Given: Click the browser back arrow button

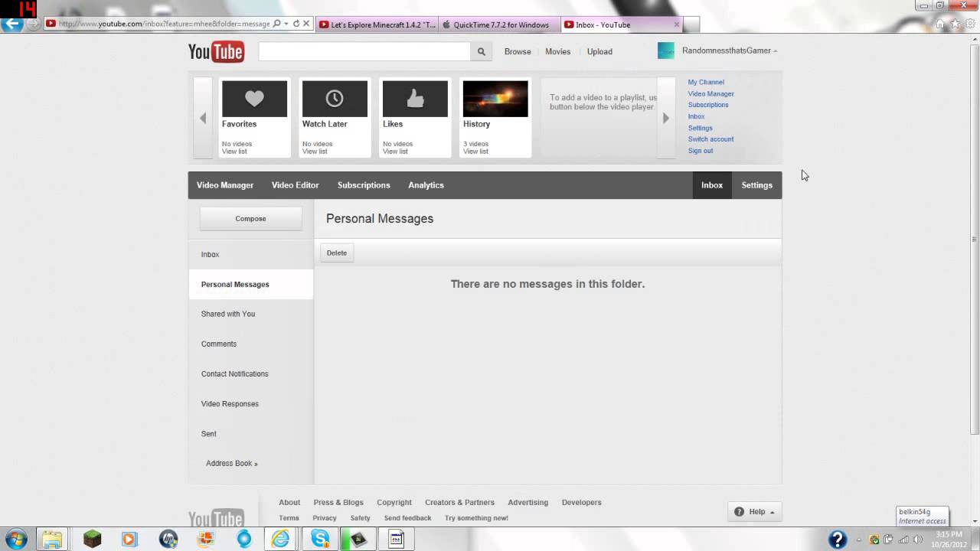Looking at the screenshot, I should [x=11, y=24].
